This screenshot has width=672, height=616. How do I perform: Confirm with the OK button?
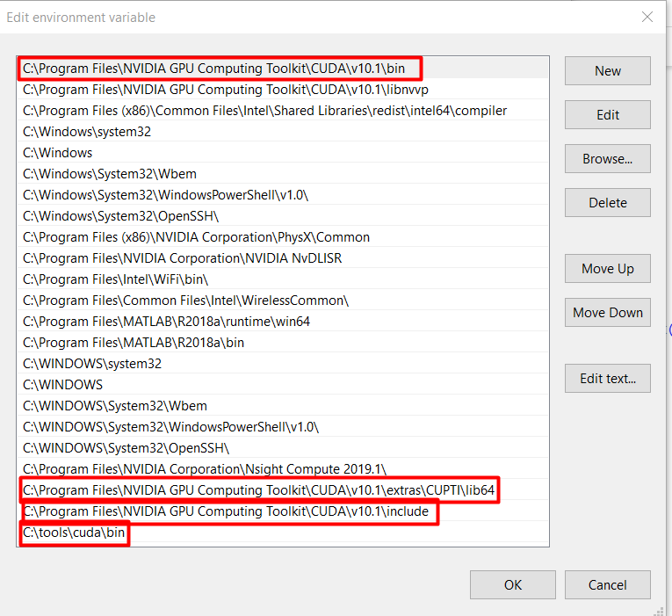click(x=513, y=584)
